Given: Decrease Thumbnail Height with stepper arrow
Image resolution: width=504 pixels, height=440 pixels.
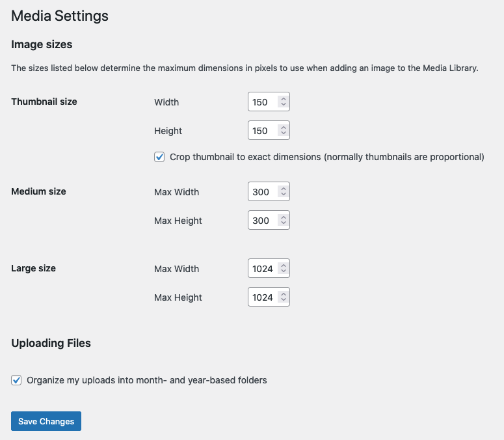Looking at the screenshot, I should click(x=283, y=134).
